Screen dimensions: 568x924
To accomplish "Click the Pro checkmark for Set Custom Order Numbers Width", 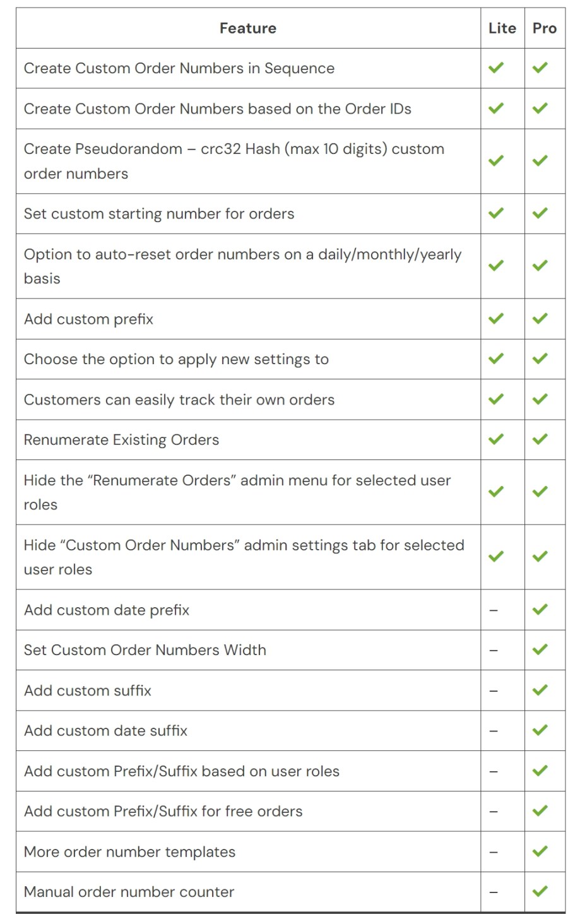I will 540,650.
